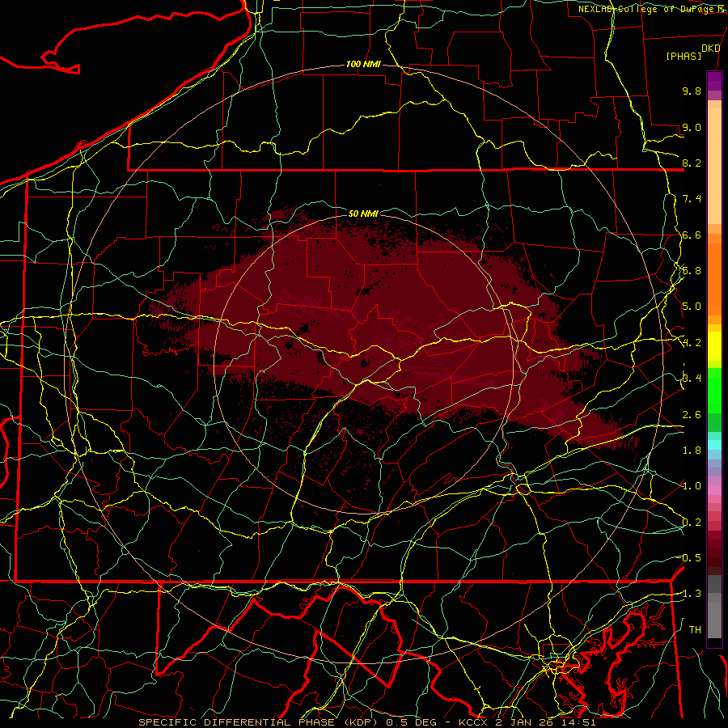Click the 7.4 value on the scale

click(x=692, y=199)
